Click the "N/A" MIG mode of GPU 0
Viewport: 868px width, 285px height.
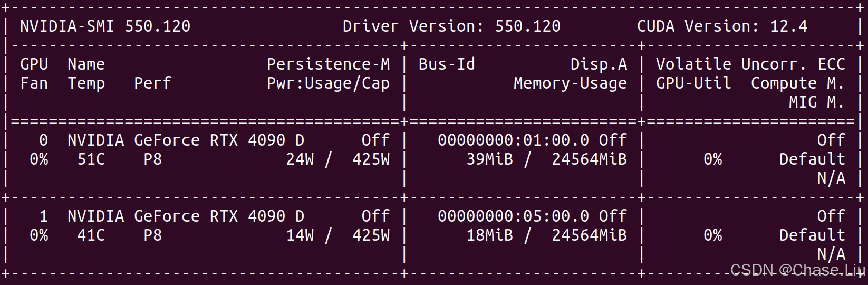click(x=831, y=178)
